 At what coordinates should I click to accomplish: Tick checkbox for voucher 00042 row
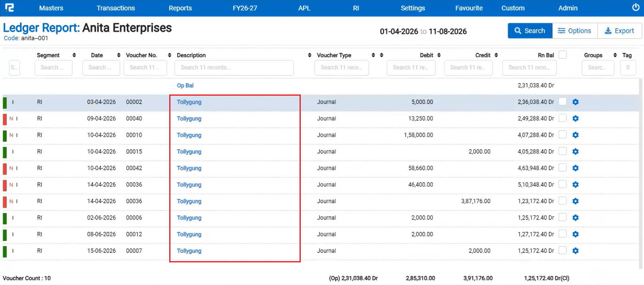point(563,168)
